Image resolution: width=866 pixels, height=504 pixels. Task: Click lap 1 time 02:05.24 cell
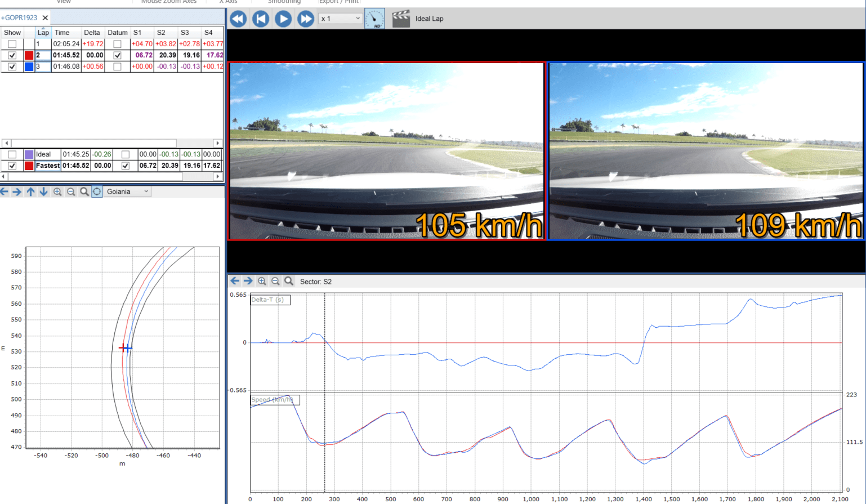[x=66, y=44]
